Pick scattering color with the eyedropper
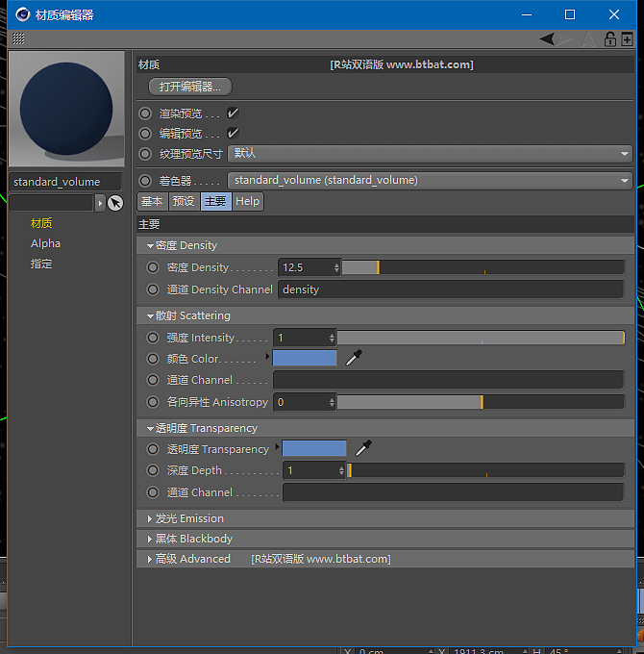Image resolution: width=644 pixels, height=654 pixels. coord(354,358)
